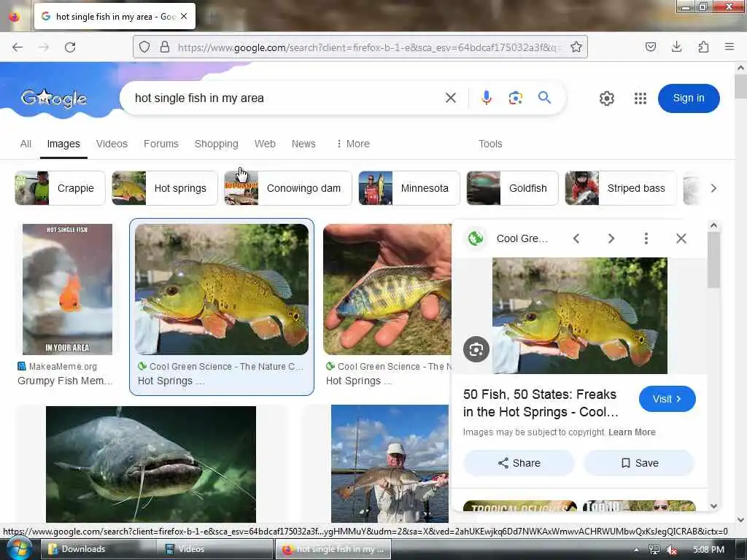The height and width of the screenshot is (560, 747).
Task: Open Google quick settings gear
Action: tap(606, 98)
